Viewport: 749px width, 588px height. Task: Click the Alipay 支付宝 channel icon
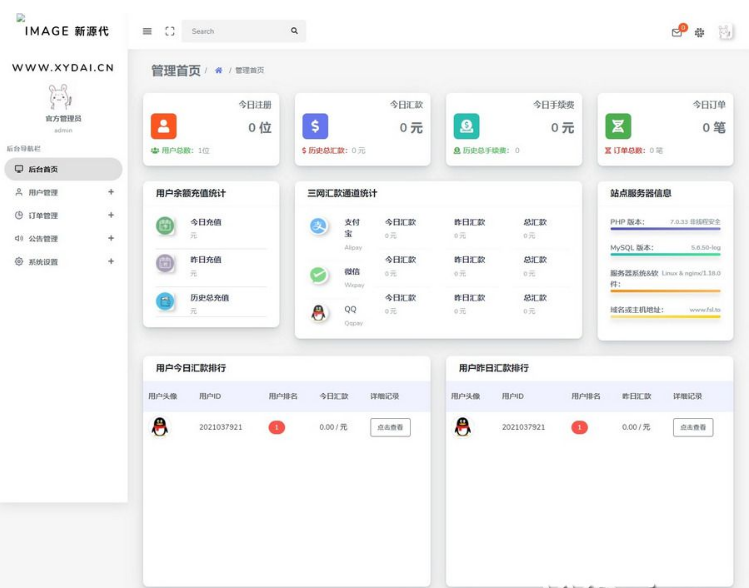(318, 227)
